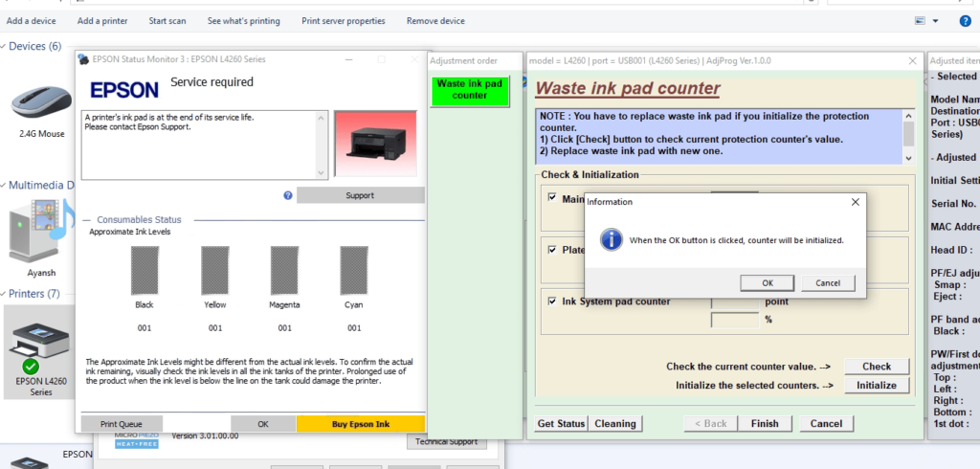Screen dimensions: 980x469
Task: Click the Ink System percent field
Action: [735, 320]
